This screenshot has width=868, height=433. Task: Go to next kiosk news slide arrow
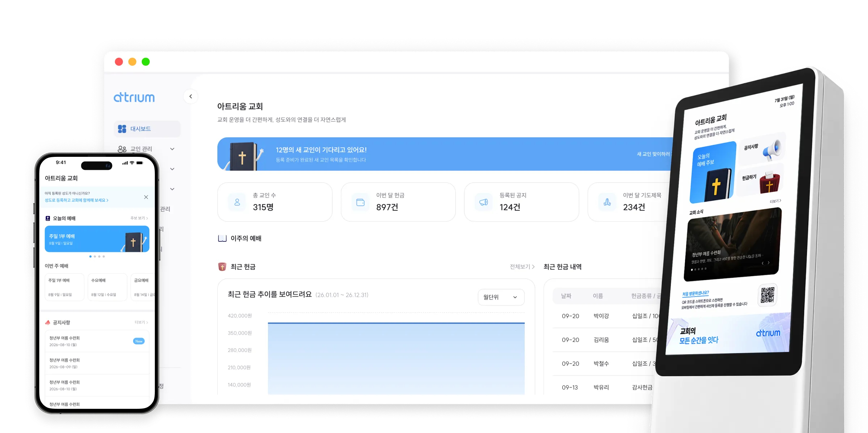pyautogui.click(x=769, y=263)
